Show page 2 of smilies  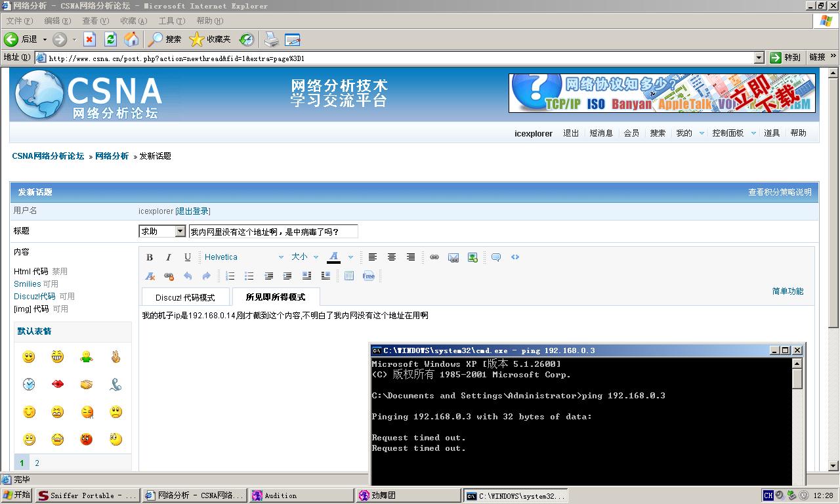pos(37,463)
